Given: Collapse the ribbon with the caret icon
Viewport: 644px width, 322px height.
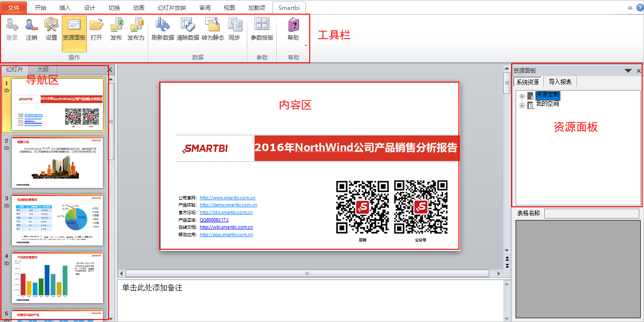Looking at the screenshot, I should [x=630, y=8].
